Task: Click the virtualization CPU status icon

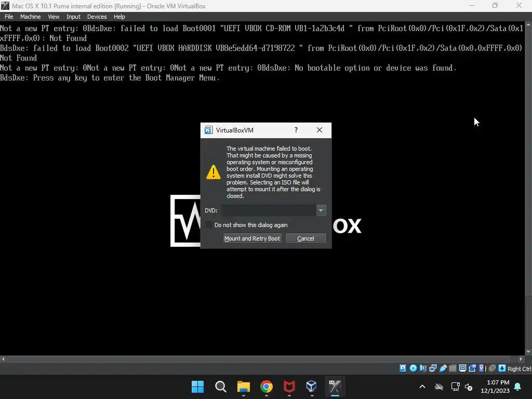Action: pyautogui.click(x=483, y=368)
